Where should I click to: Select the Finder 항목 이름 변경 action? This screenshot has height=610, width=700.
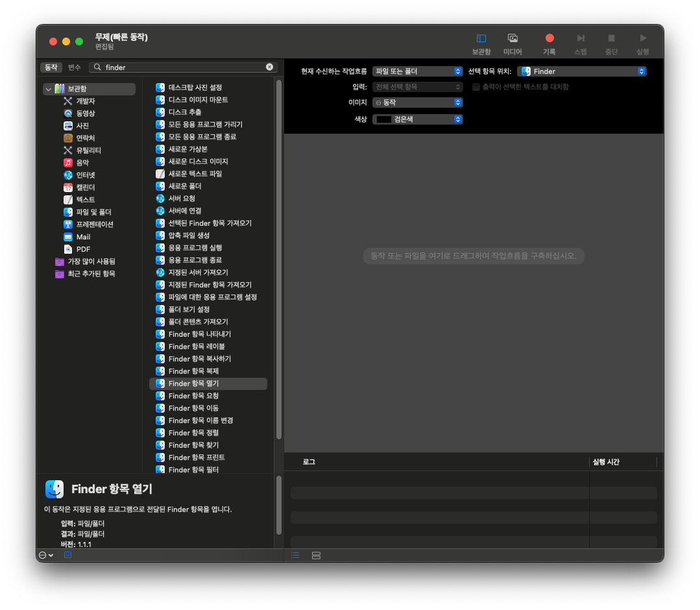tap(200, 421)
